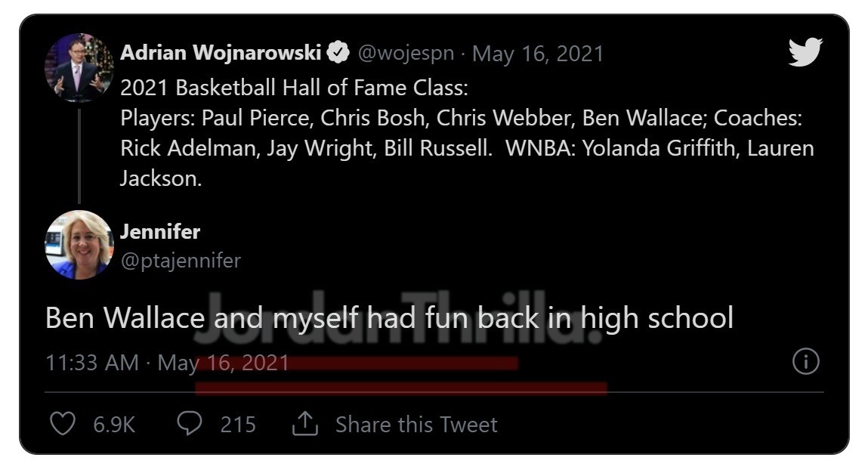
Task: Open Adrian Wojnarowski's profile picture
Action: [x=79, y=67]
